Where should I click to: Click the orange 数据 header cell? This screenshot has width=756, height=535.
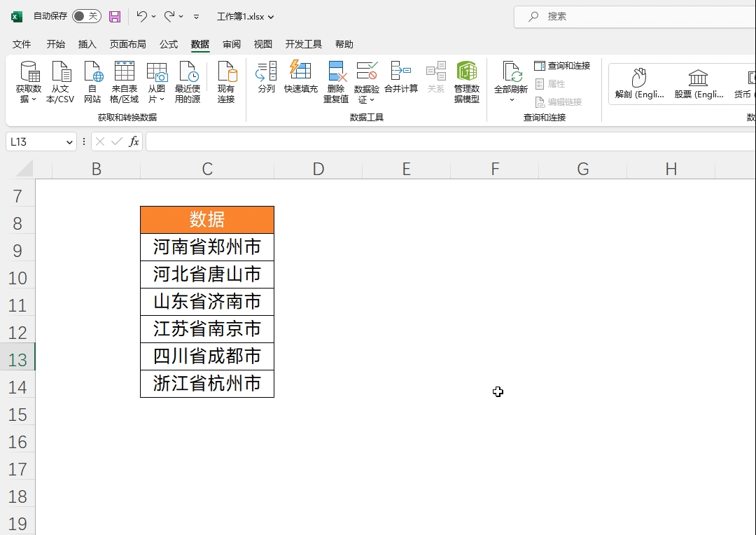207,220
